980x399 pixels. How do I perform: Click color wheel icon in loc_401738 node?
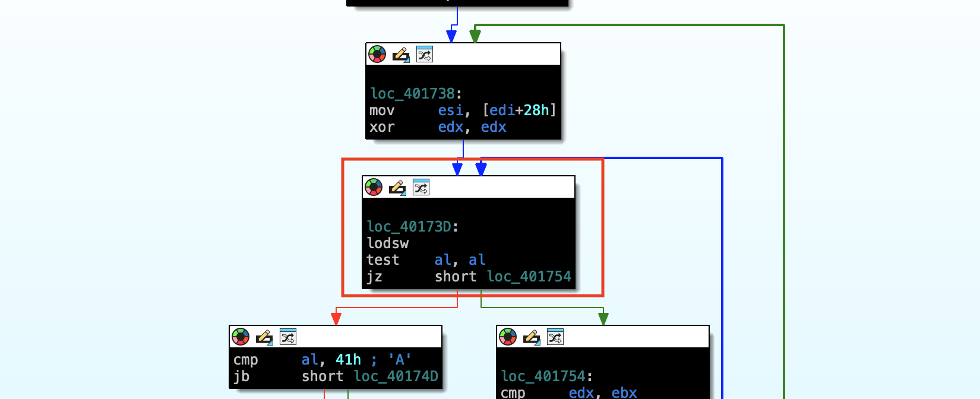click(377, 55)
